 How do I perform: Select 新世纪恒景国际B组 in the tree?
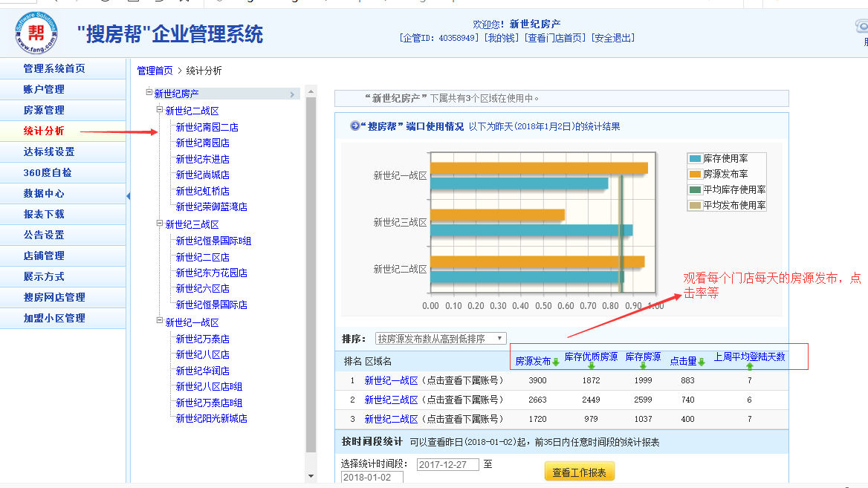coord(214,241)
